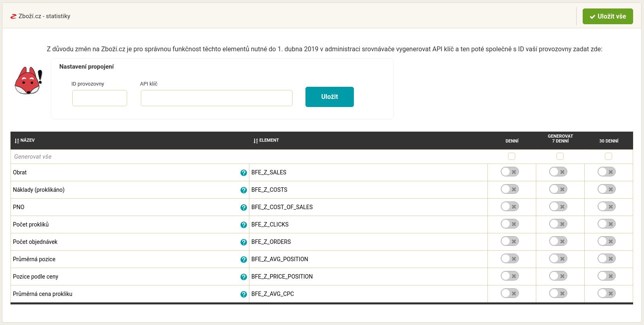Open help icon for Průměrná cena prokliku row
Image resolution: width=644 pixels, height=325 pixels.
pyautogui.click(x=244, y=294)
